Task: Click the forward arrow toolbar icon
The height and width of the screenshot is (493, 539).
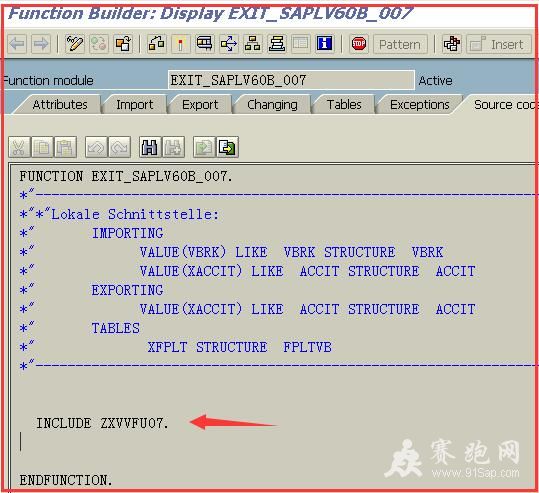Action: [x=41, y=44]
